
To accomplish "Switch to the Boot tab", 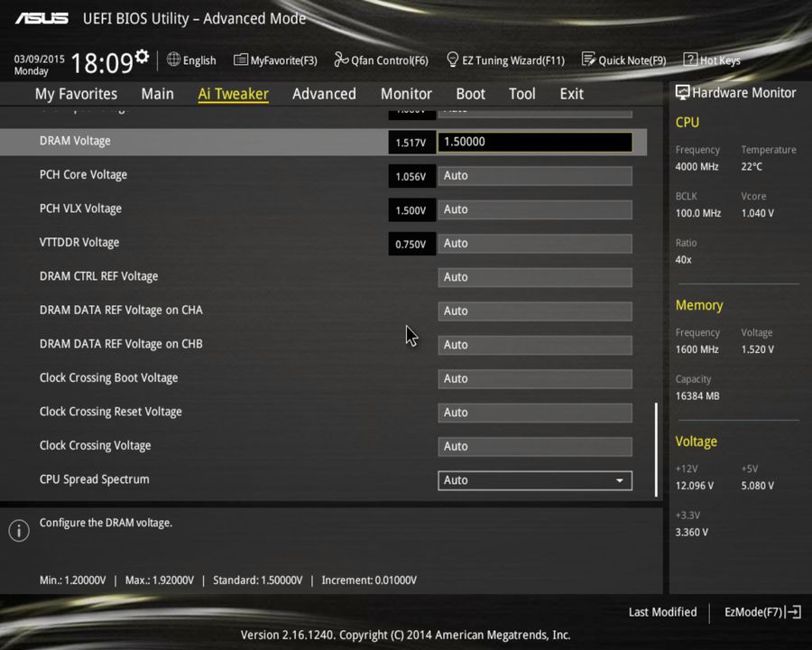I will coord(470,93).
